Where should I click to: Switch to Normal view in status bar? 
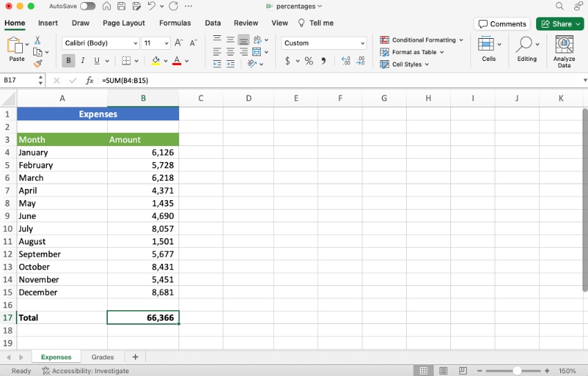point(424,370)
